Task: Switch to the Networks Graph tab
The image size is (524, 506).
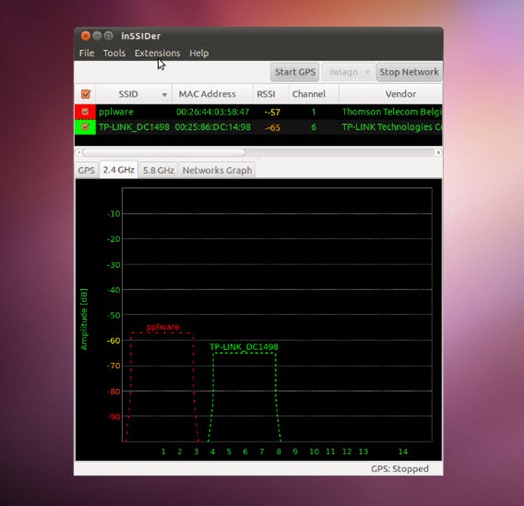Action: pos(217,170)
